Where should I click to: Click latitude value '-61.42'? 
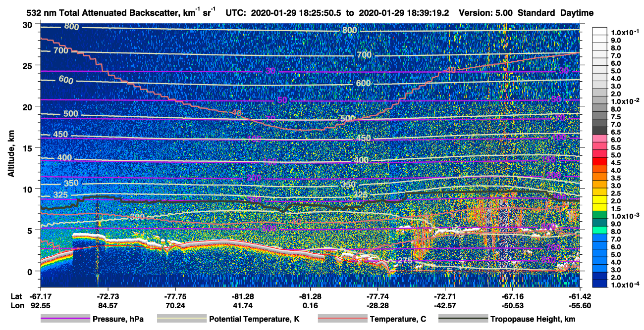(x=580, y=296)
